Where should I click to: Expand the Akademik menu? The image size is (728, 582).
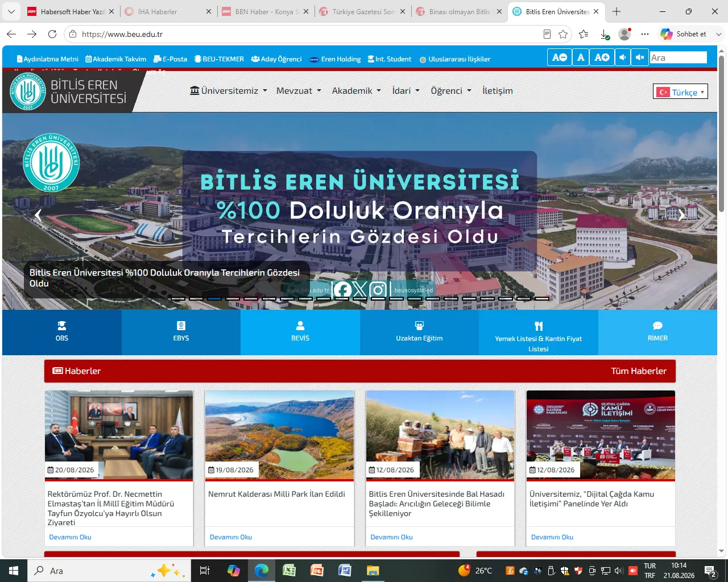tap(357, 90)
